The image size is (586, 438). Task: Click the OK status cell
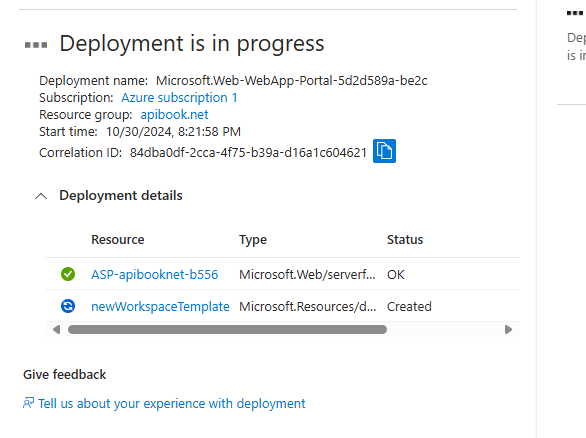click(396, 275)
